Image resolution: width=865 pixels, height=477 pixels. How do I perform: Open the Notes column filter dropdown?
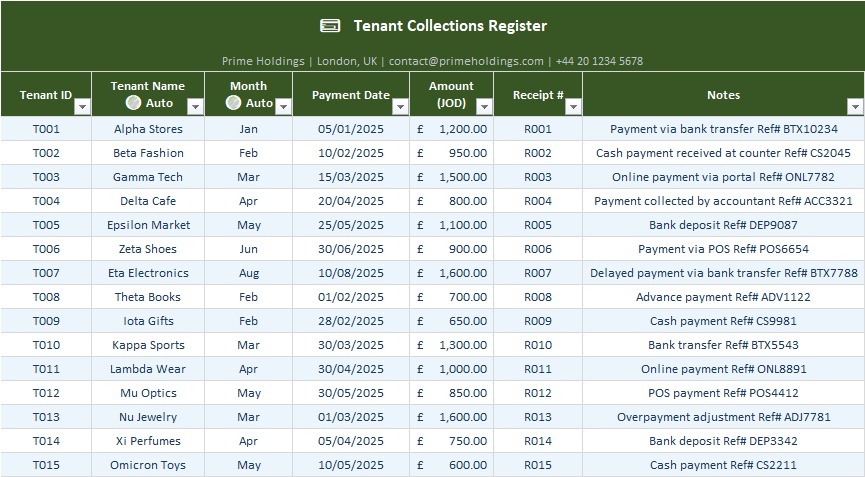point(855,106)
